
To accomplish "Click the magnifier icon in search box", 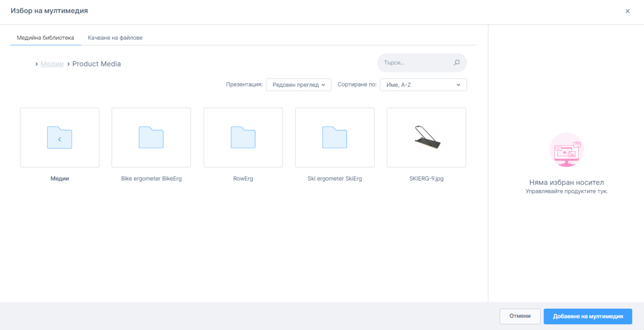I will pyautogui.click(x=456, y=63).
